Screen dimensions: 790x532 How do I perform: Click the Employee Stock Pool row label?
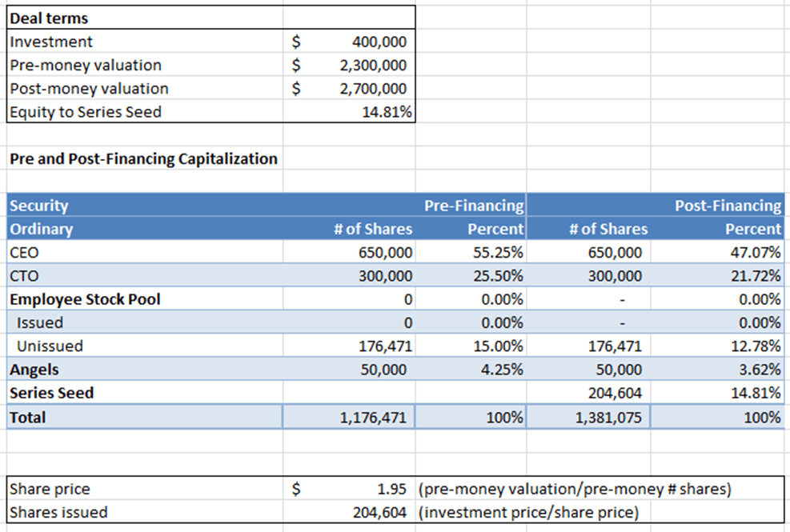(145, 298)
